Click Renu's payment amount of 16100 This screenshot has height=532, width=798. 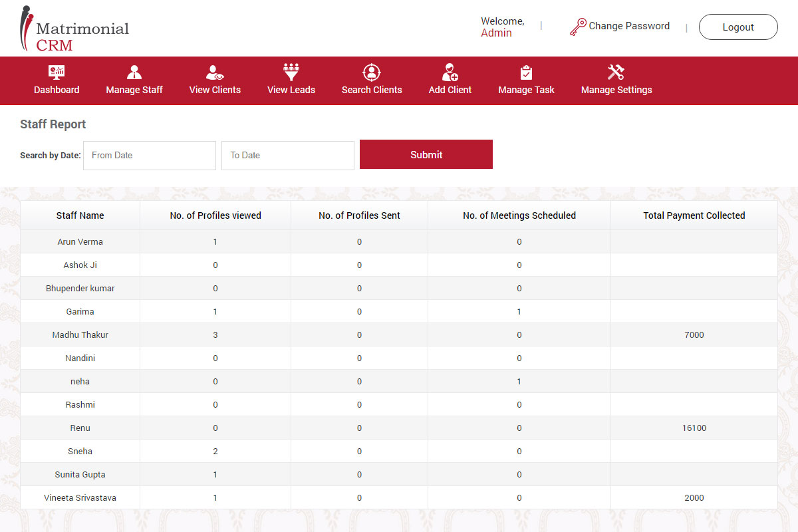[x=694, y=428]
